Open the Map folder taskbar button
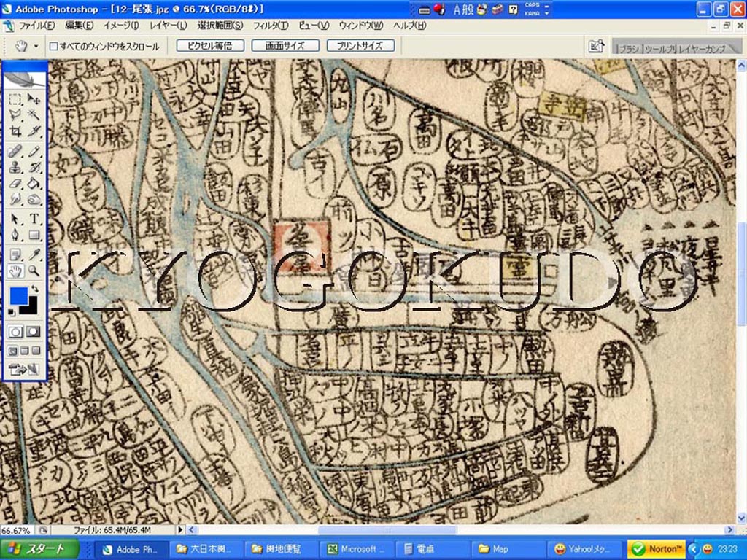The width and height of the screenshot is (747, 560). [508, 549]
